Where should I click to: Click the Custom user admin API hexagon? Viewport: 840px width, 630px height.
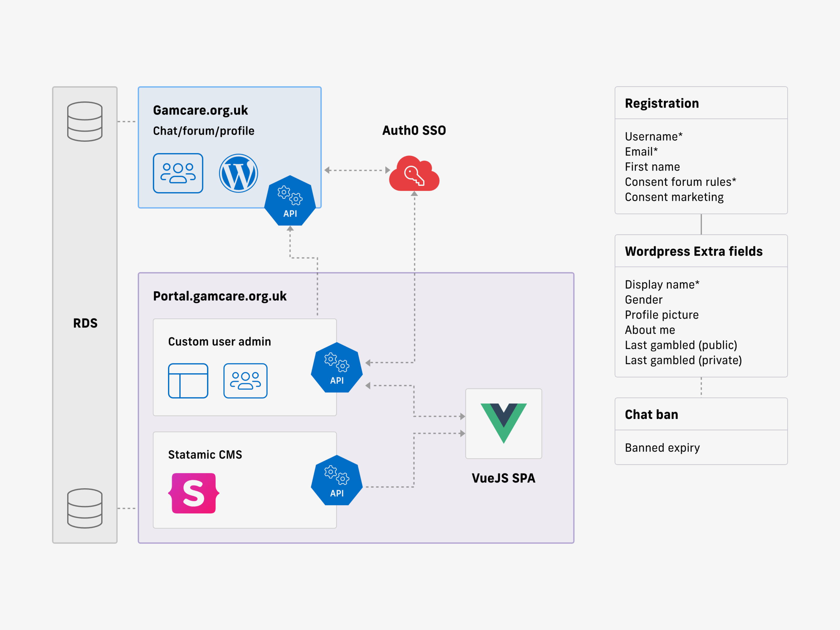click(337, 367)
